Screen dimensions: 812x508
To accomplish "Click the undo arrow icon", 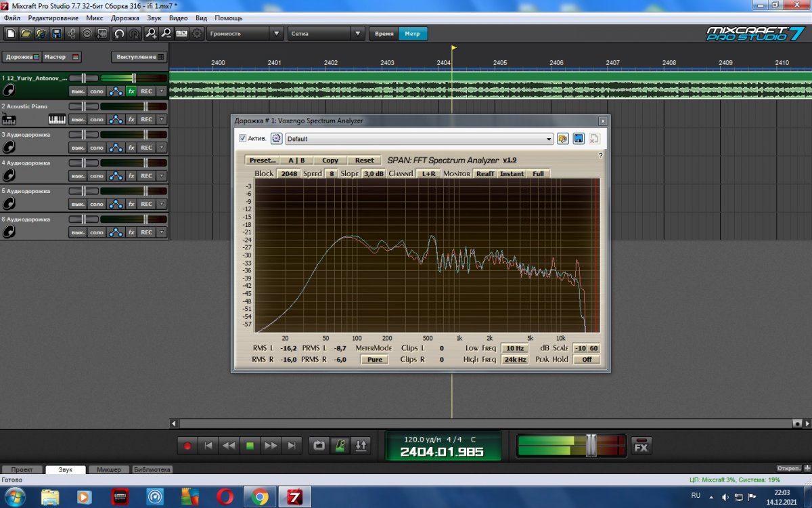I will [119, 33].
